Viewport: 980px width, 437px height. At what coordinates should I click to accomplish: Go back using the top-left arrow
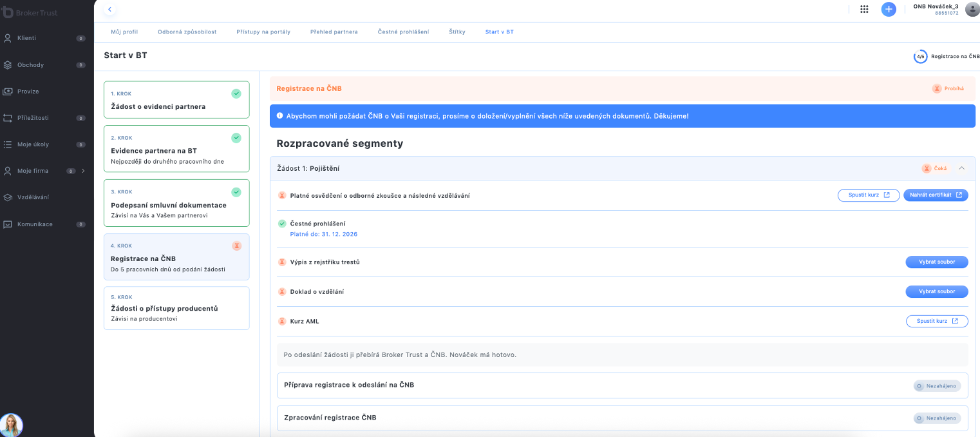pos(109,9)
